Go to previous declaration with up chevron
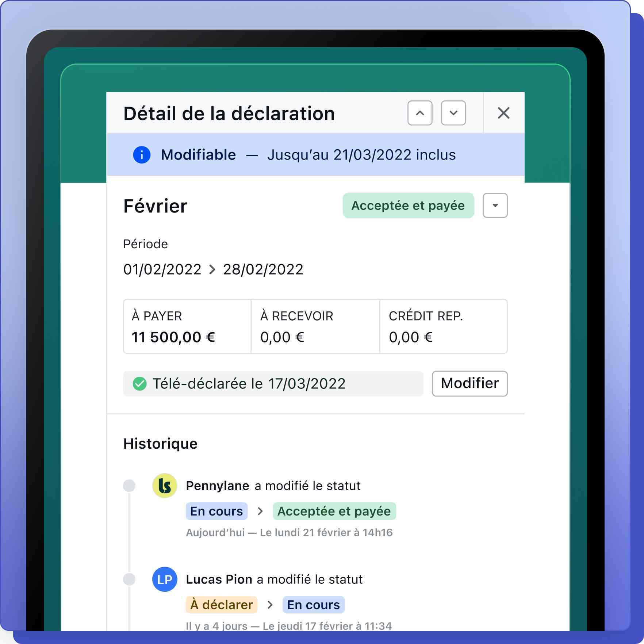 [420, 113]
